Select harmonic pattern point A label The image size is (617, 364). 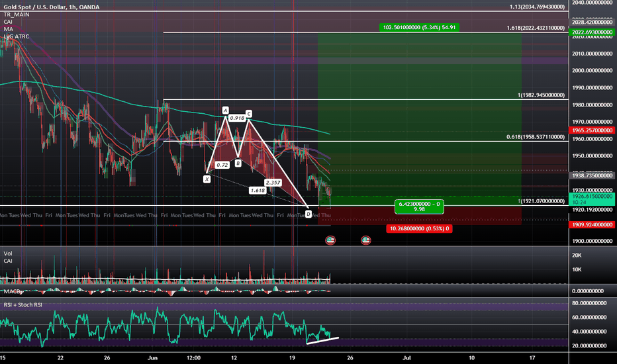point(226,110)
